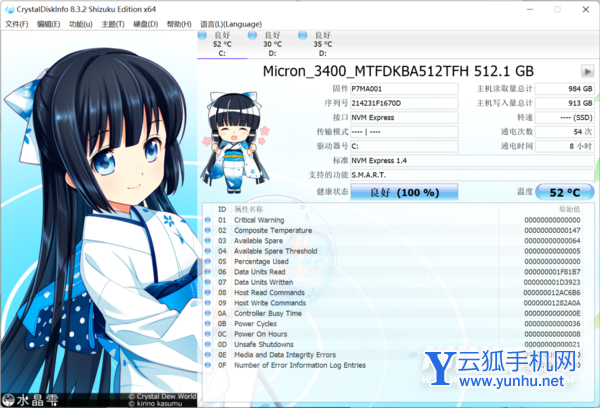Viewport: 600px width, 408px height.
Task: Open the 功能(u) menu
Action: tap(81, 24)
